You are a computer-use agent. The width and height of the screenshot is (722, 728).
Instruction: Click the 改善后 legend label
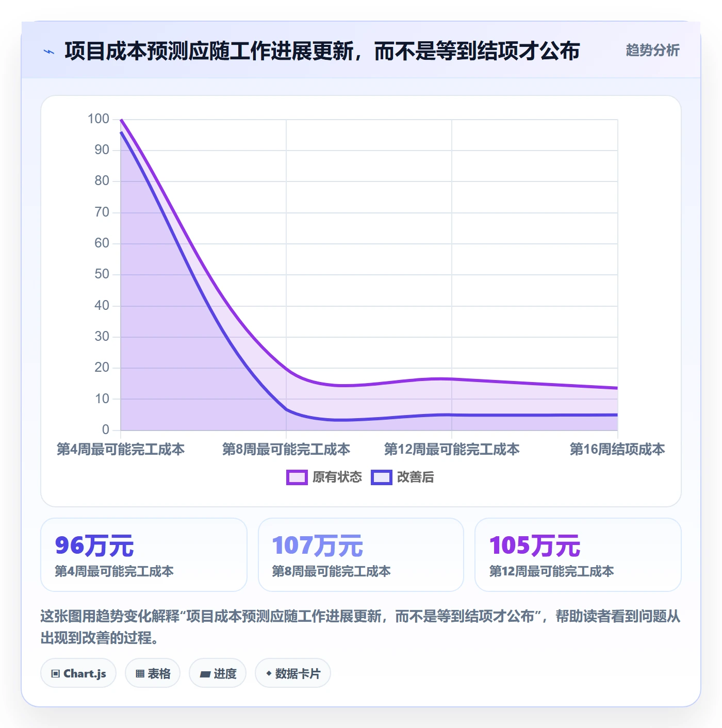(416, 477)
